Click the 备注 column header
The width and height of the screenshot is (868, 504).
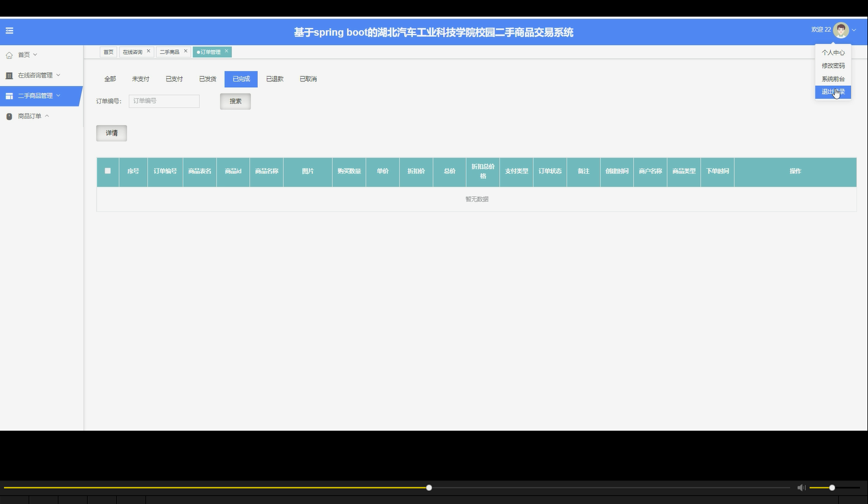click(x=583, y=171)
